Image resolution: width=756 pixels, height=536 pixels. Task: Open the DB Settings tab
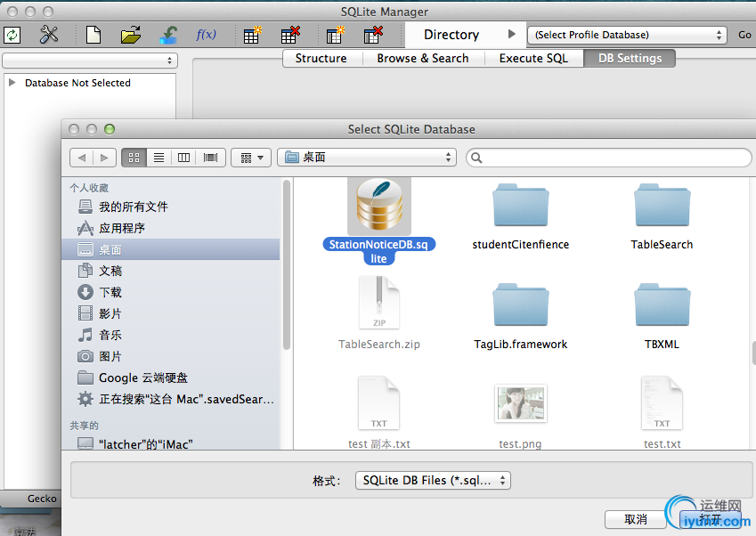(630, 59)
